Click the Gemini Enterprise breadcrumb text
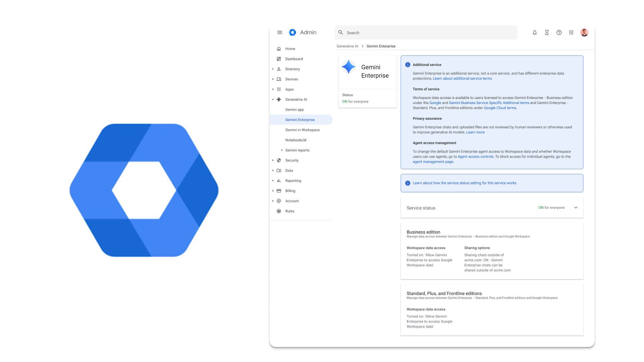 tap(381, 46)
